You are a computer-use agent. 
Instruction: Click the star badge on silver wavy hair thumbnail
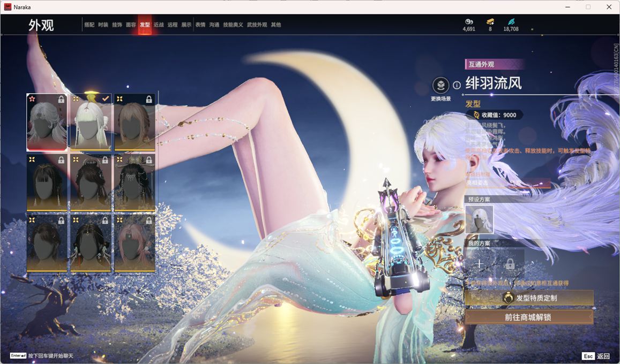32,99
